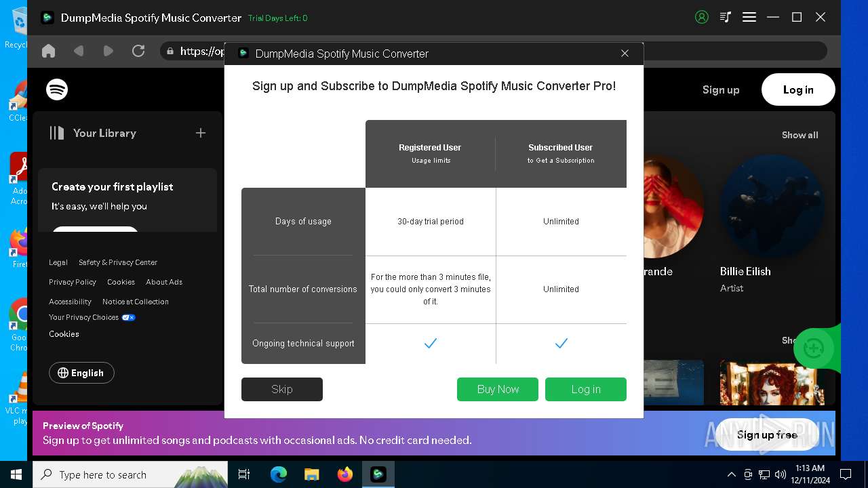Image resolution: width=868 pixels, height=488 pixels.
Task: Toggle Your Privacy Choices switch icon
Action: [128, 317]
